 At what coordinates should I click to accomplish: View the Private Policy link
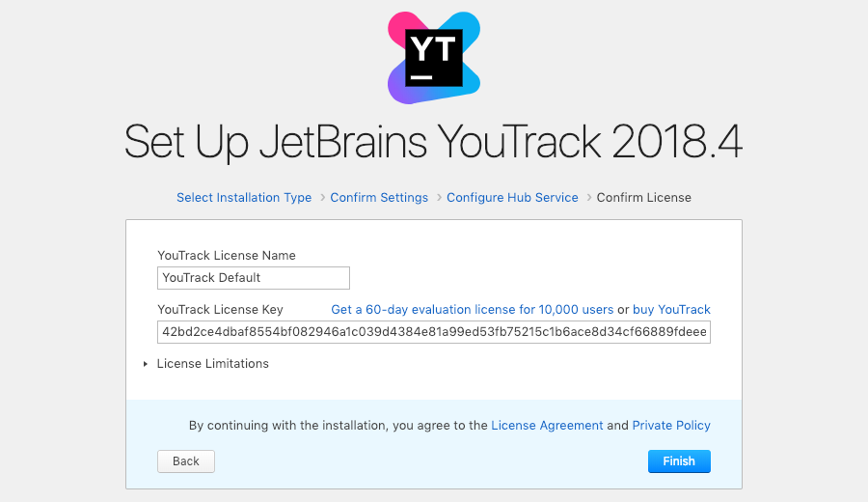tap(671, 425)
